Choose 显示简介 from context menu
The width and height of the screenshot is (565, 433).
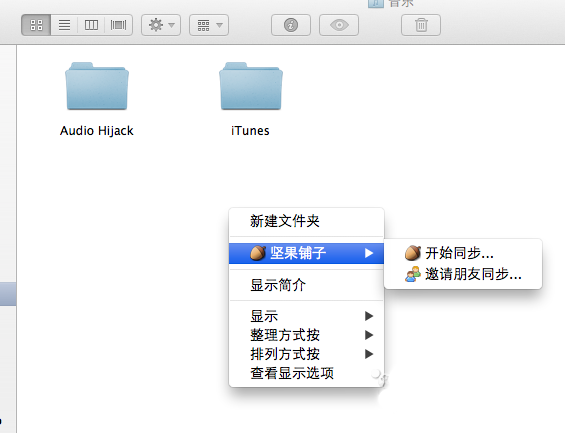(306, 285)
